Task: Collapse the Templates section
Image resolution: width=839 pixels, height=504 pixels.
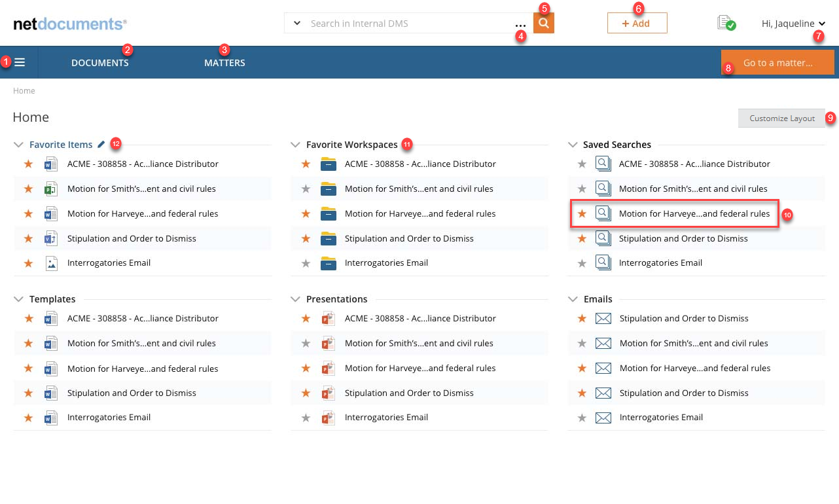Action: [18, 298]
